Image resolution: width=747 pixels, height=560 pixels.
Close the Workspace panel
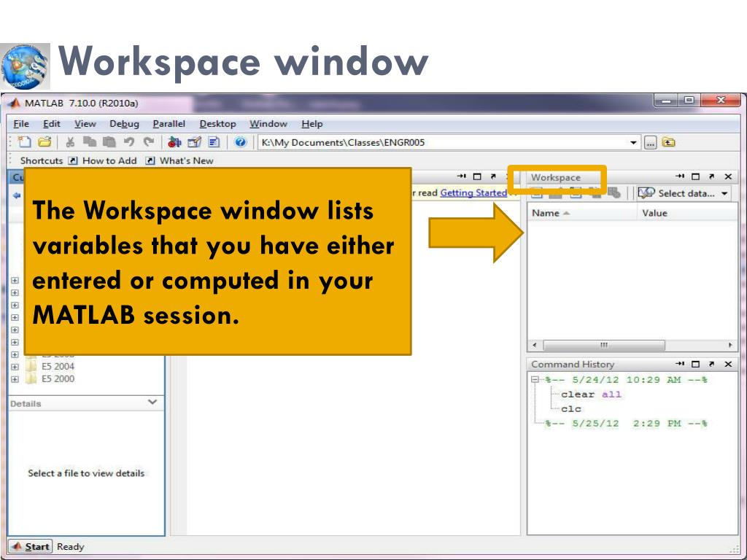(728, 176)
